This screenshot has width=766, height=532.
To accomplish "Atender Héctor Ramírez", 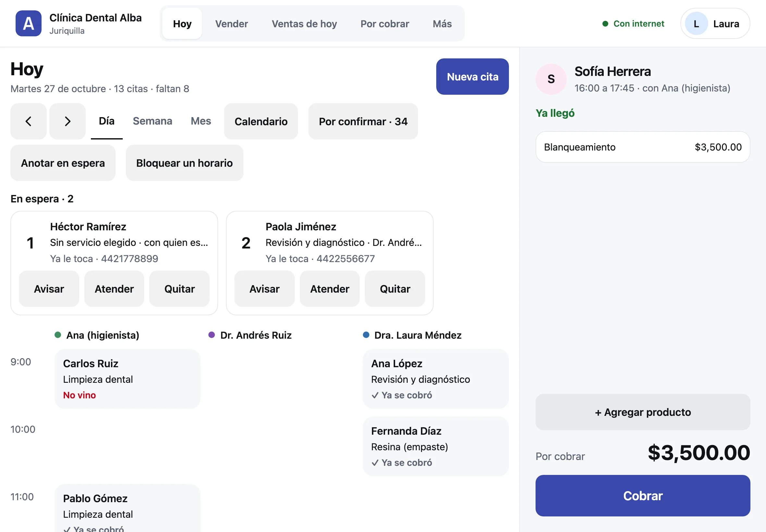I will tap(114, 289).
